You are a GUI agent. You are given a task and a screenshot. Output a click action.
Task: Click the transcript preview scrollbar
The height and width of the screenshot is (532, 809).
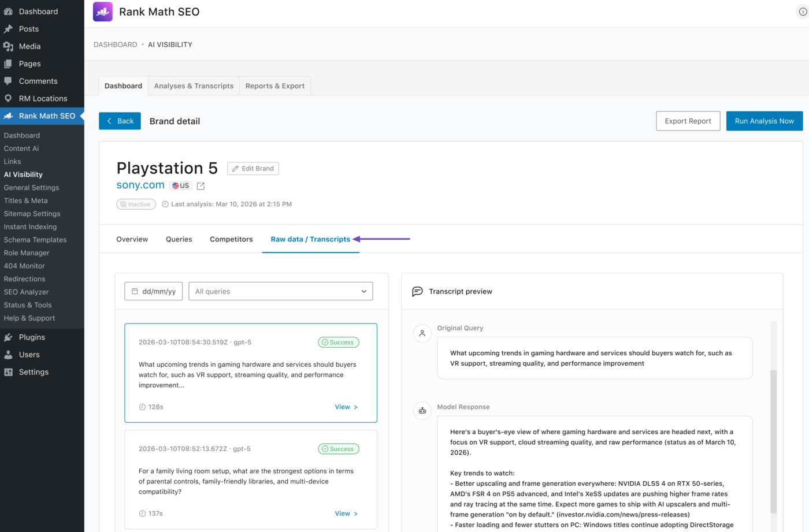[774, 442]
